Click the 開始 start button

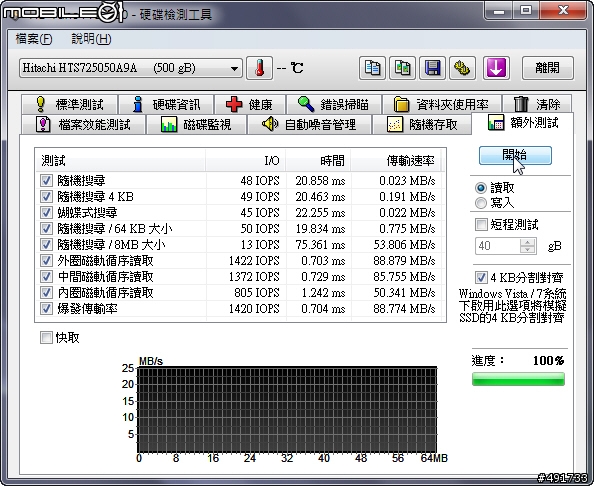click(515, 155)
